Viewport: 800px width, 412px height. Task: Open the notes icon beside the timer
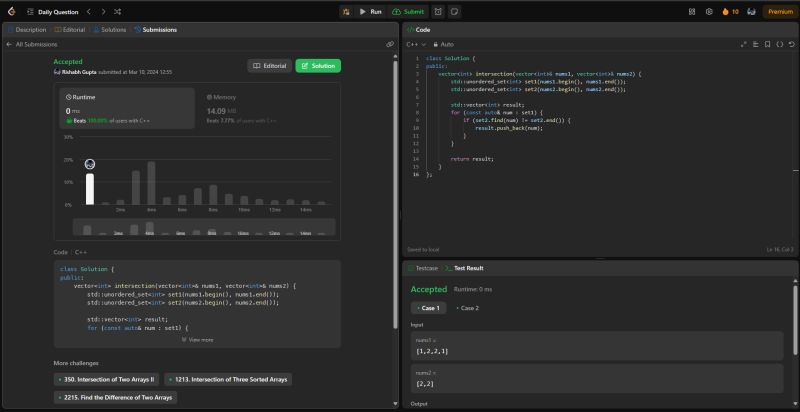pos(455,11)
